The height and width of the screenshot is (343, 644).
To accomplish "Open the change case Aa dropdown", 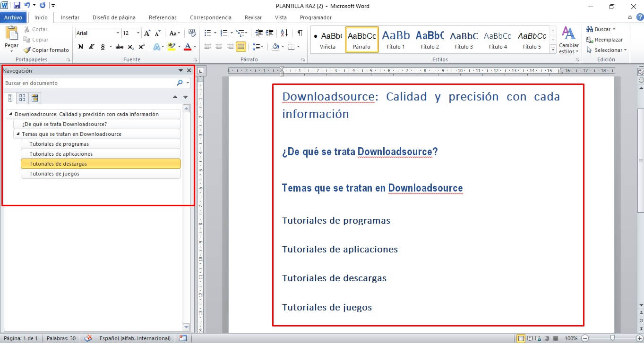I will pos(175,33).
